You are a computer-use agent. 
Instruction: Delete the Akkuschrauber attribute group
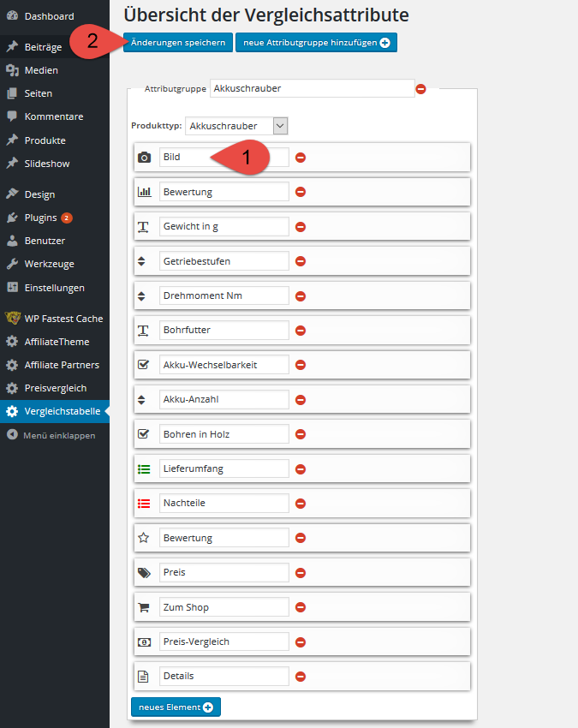click(420, 89)
